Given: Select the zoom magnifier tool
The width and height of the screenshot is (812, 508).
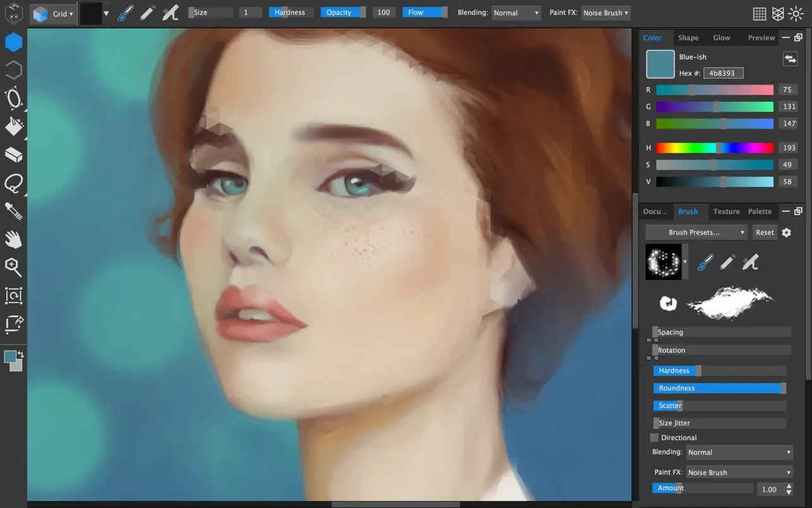Looking at the screenshot, I should point(13,267).
